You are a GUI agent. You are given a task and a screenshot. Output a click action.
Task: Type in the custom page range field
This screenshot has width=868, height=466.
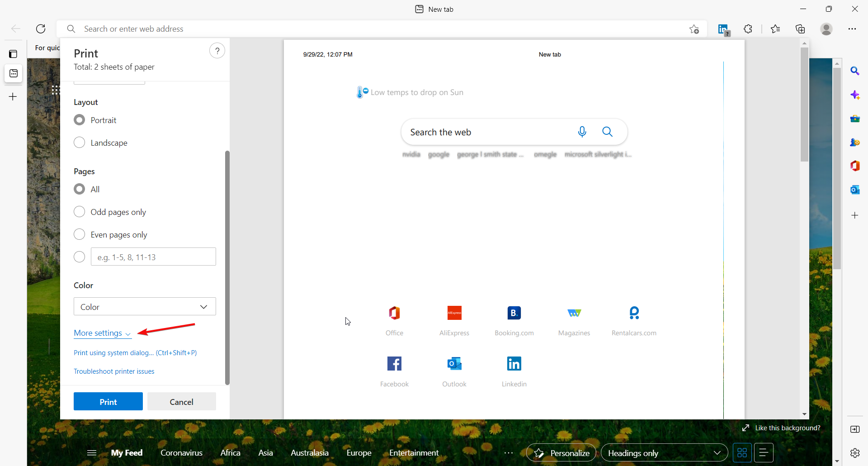pos(153,257)
